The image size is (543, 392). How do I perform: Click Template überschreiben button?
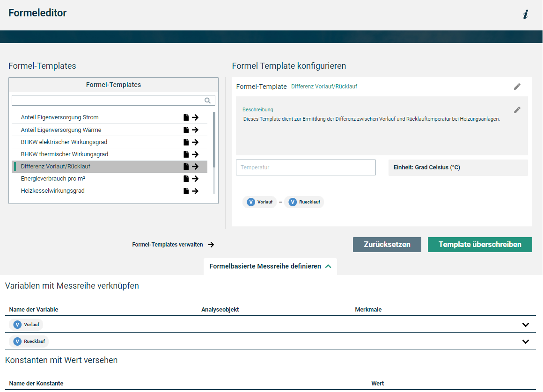(480, 245)
